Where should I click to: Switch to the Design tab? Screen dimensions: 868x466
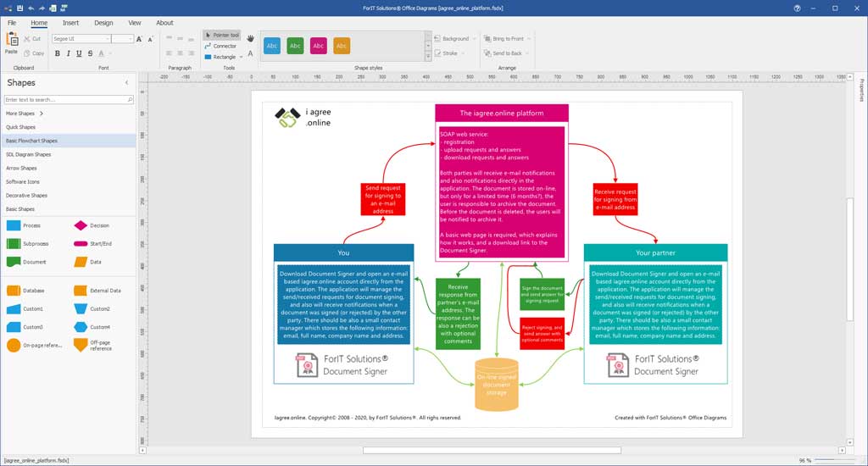[103, 23]
